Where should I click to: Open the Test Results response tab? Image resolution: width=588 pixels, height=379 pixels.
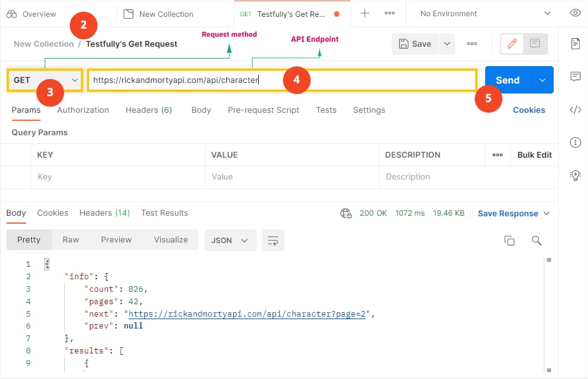tap(164, 213)
